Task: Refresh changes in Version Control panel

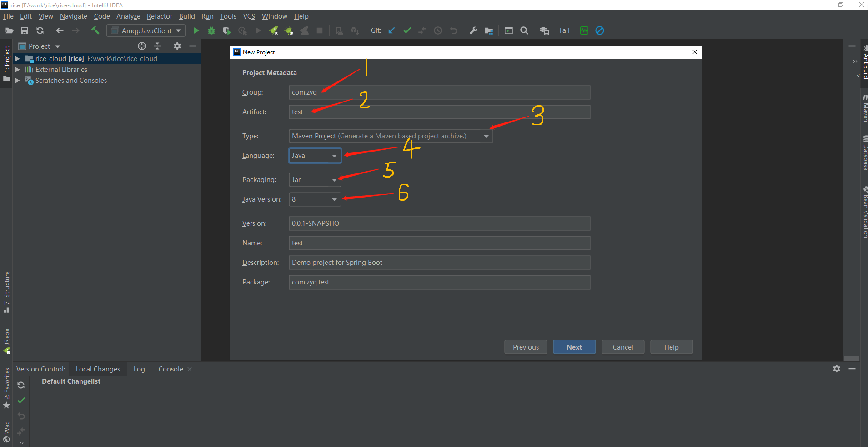Action: click(21, 385)
